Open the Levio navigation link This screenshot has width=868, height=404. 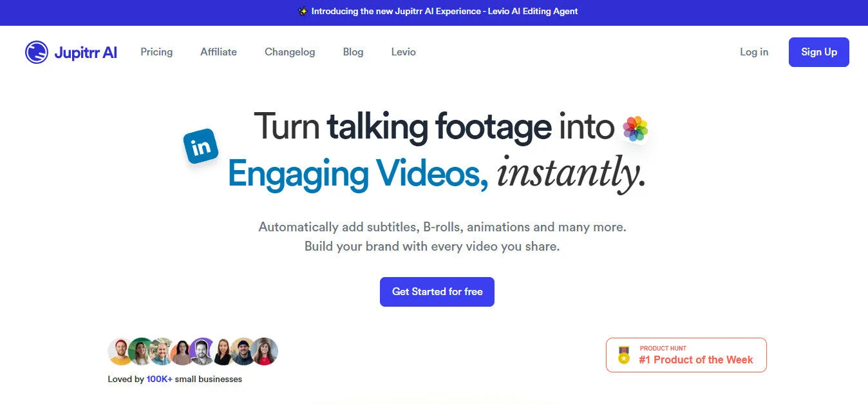pyautogui.click(x=403, y=52)
